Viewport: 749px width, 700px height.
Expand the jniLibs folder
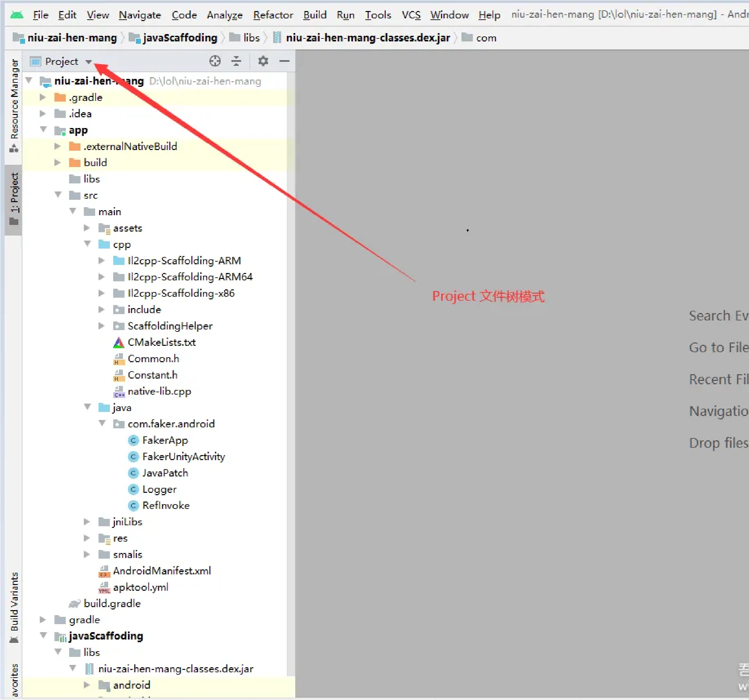coord(87,522)
